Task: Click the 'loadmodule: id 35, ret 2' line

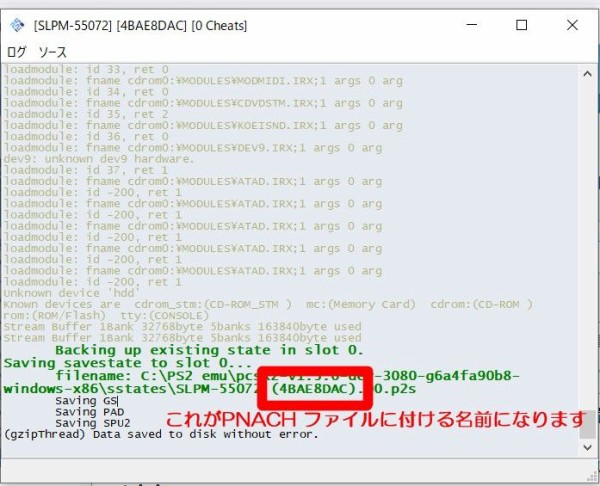Action: [x=86, y=114]
